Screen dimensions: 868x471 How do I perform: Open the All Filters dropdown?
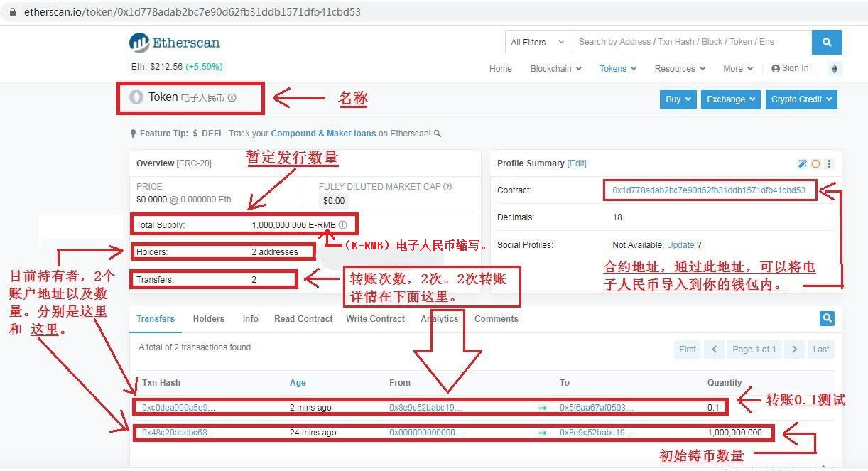(538, 42)
